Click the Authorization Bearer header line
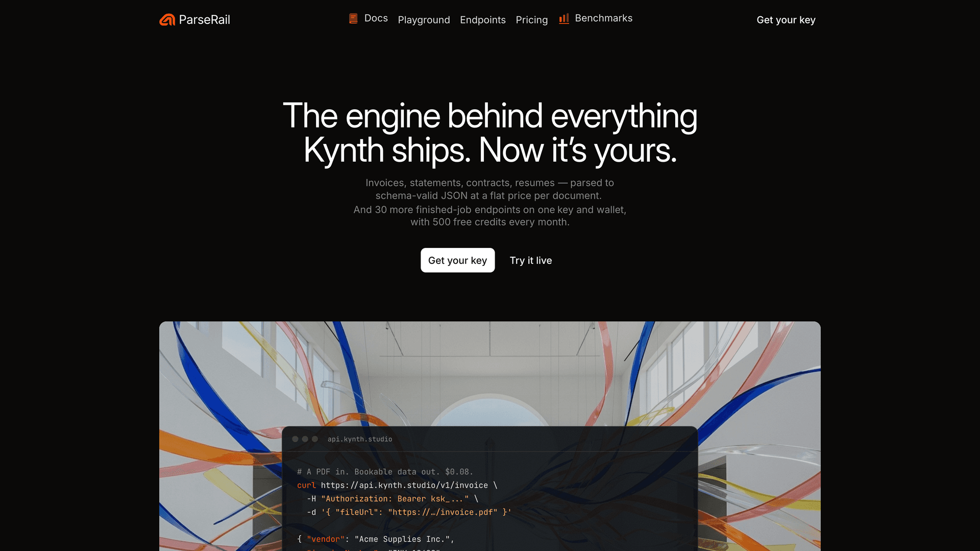This screenshot has width=980, height=551. click(x=393, y=499)
